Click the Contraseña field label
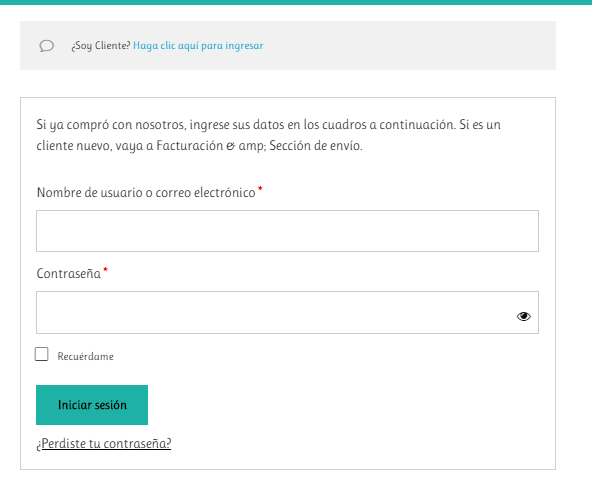 pos(68,273)
